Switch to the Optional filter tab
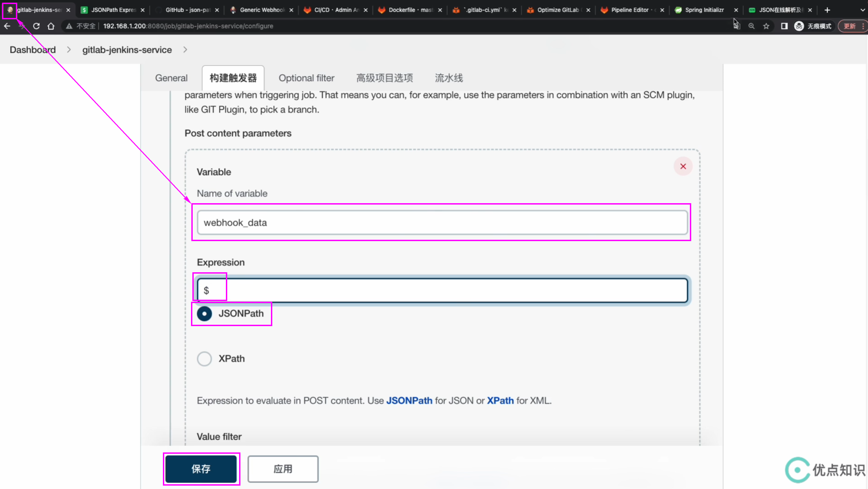Viewport: 868px width, 489px height. point(306,78)
